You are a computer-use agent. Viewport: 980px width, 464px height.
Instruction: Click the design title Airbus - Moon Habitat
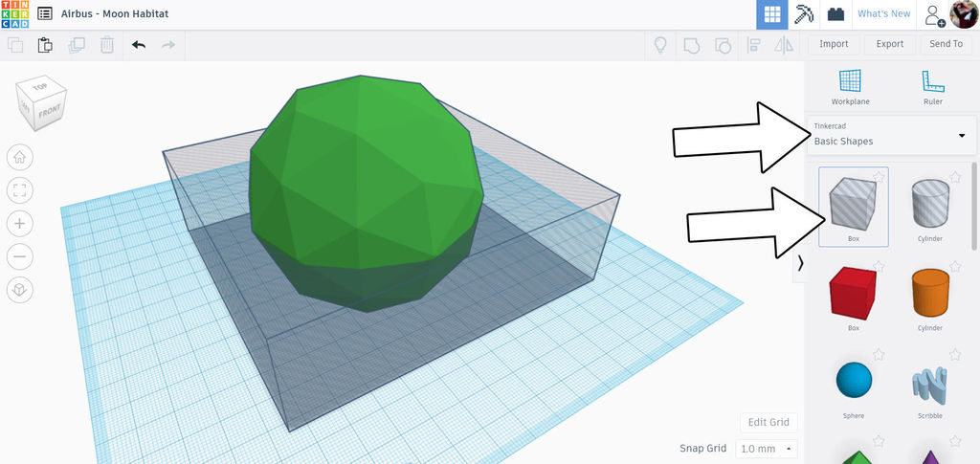pyautogui.click(x=115, y=13)
